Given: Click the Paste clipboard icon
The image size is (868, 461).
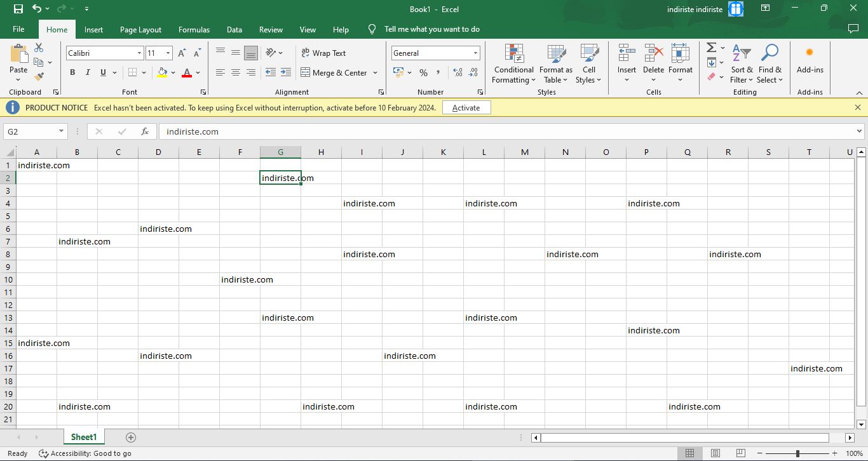Looking at the screenshot, I should (x=18, y=54).
